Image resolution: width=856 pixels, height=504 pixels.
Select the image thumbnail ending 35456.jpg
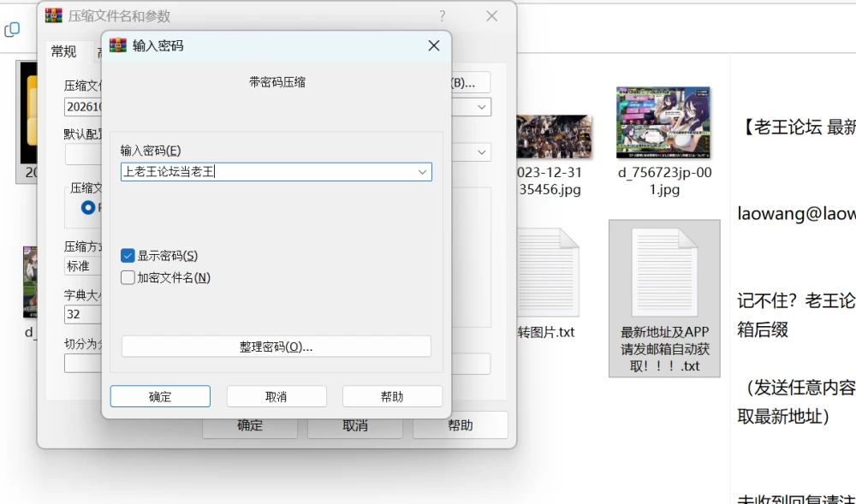point(554,136)
